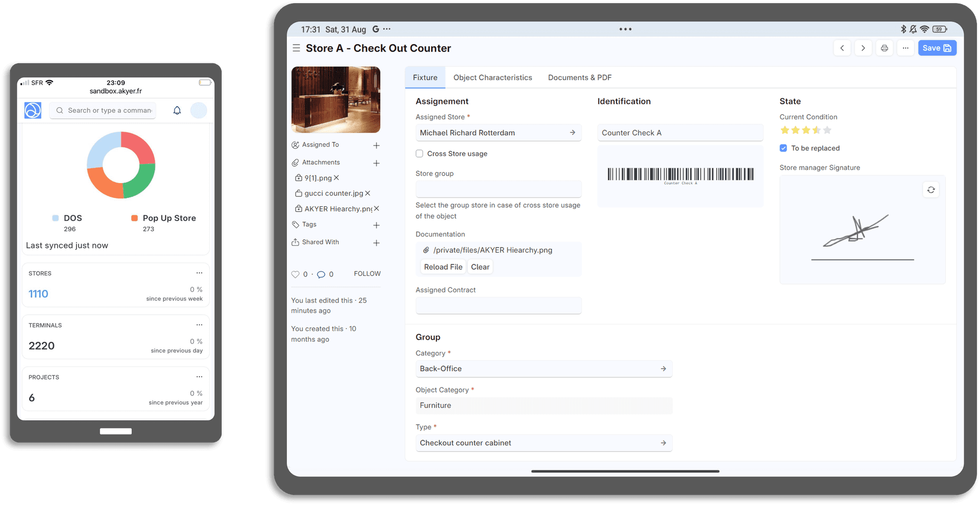
Task: Toggle Pop Up Store legend swatch
Action: click(134, 218)
